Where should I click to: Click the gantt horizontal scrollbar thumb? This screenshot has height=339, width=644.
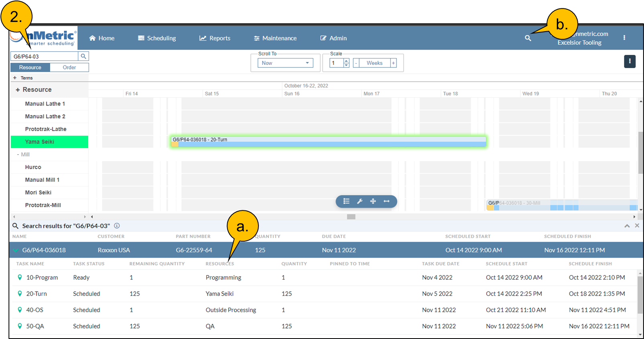tap(351, 217)
